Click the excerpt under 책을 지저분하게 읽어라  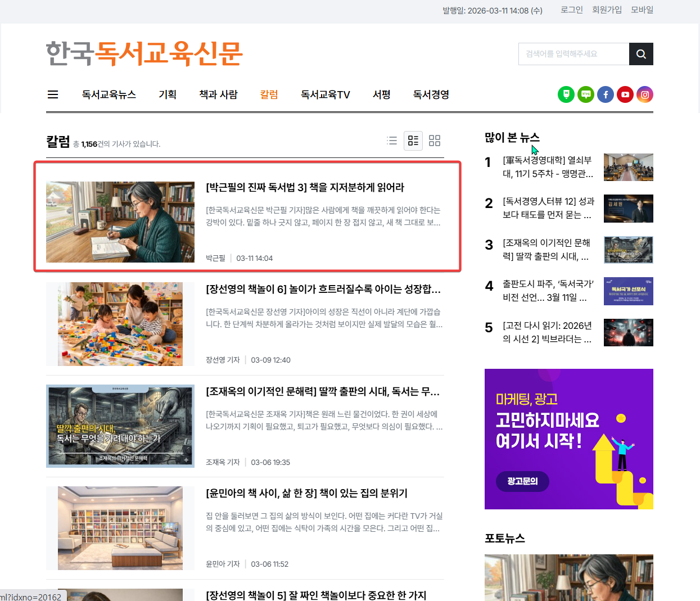point(323,216)
